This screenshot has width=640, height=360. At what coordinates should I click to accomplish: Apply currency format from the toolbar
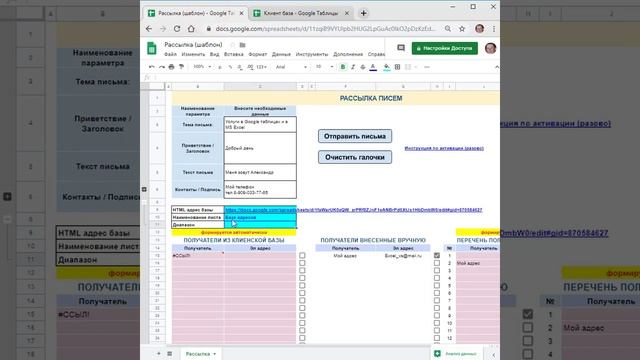[x=220, y=67]
